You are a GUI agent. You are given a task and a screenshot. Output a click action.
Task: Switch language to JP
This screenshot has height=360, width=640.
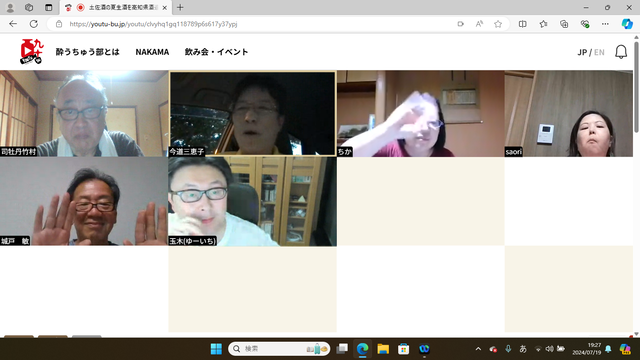582,52
